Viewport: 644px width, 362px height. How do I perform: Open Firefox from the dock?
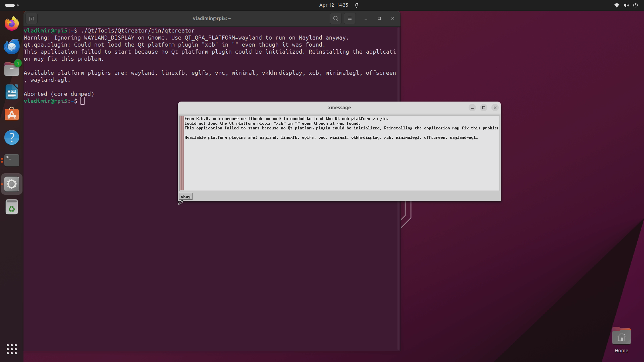pos(12,23)
